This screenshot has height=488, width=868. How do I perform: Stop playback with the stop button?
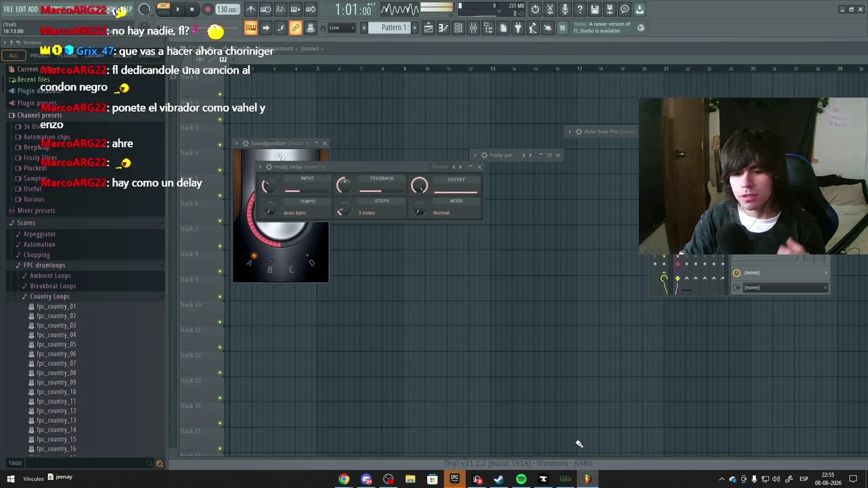192,9
